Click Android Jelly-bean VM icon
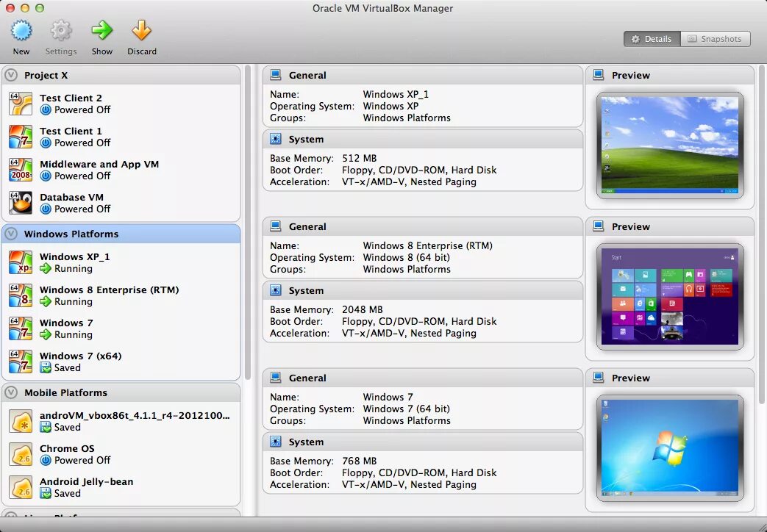This screenshot has width=767, height=532. (x=21, y=487)
